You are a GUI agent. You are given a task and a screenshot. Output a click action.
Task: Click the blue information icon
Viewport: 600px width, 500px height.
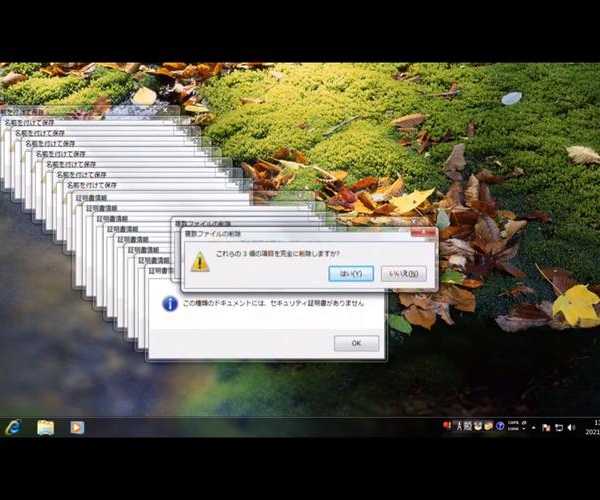click(x=170, y=304)
